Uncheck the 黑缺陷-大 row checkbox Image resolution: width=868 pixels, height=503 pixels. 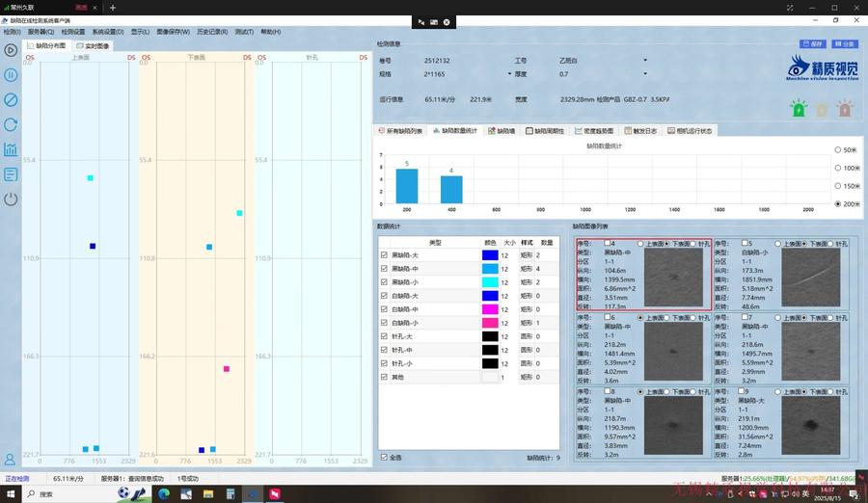(385, 255)
